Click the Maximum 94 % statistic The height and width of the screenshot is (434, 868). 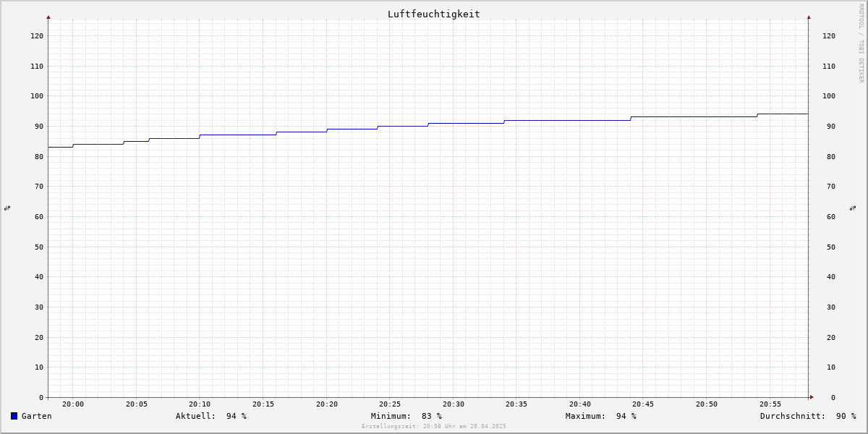click(x=601, y=416)
